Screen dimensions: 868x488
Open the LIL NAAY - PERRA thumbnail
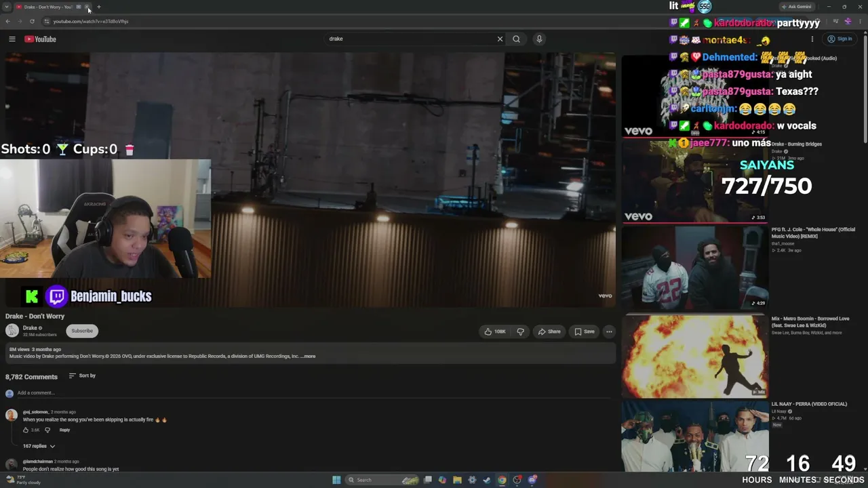pos(695,436)
